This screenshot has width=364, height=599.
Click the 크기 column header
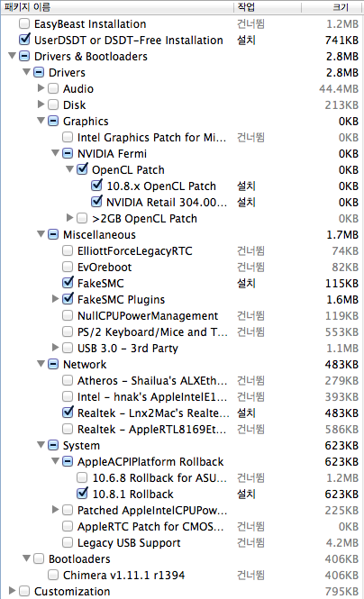332,7
